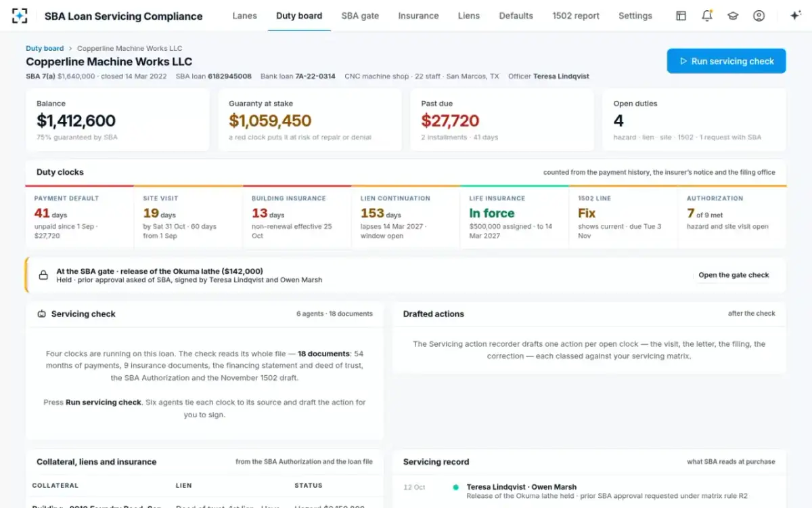Go to the SBA gate tab

pos(360,16)
